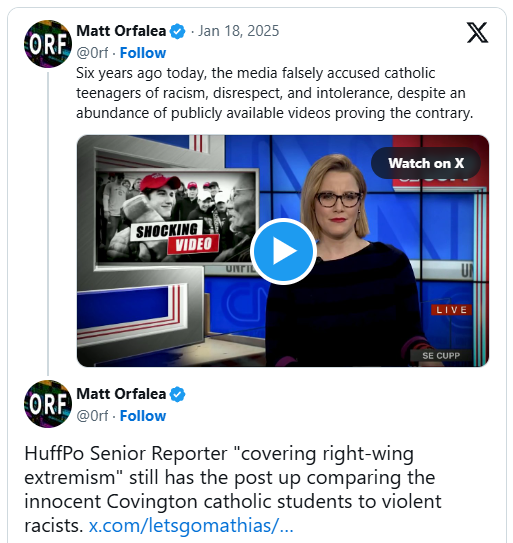Click the LIVE badge in the video
This screenshot has width=513, height=543.
451,310
